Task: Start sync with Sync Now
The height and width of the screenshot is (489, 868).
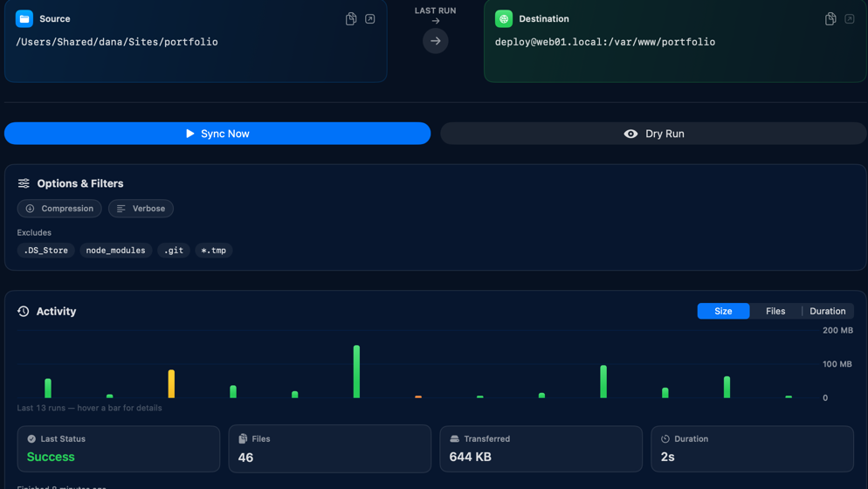Action: tap(217, 134)
